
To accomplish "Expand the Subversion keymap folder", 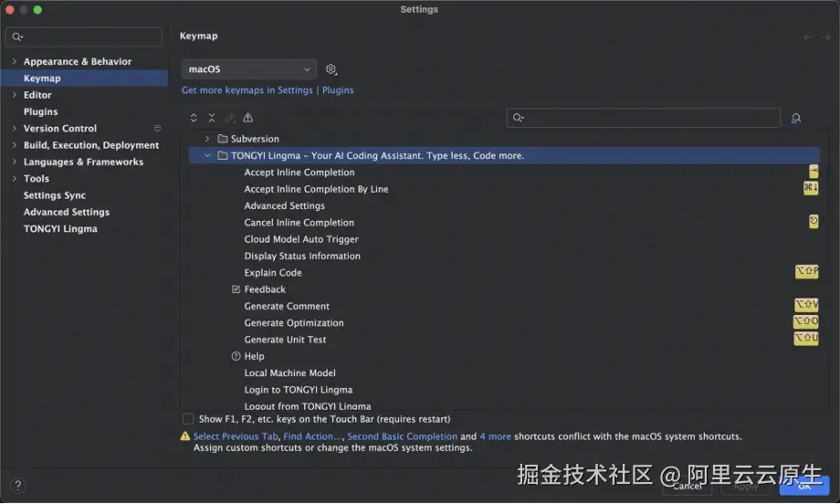I will coord(207,140).
